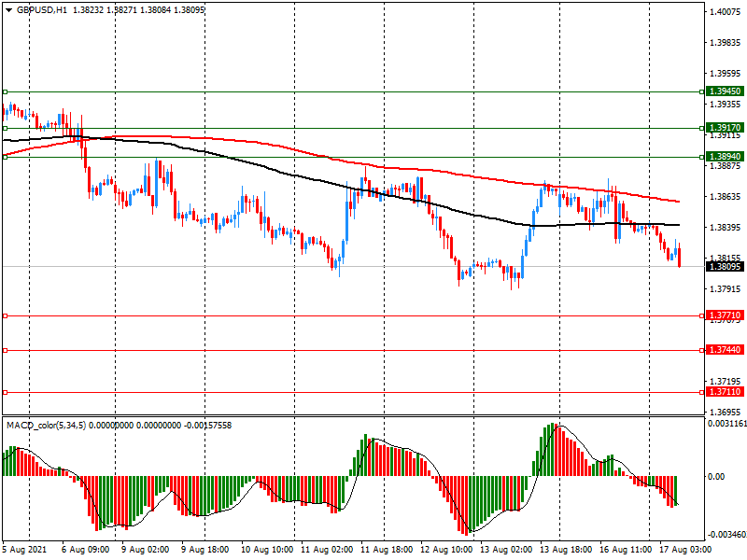Select the red 1.37440 price tag

click(x=725, y=349)
